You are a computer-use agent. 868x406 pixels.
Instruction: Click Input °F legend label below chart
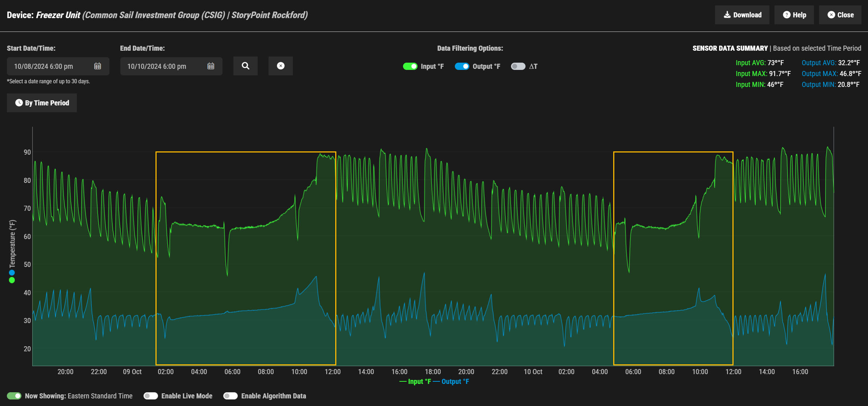click(x=419, y=381)
